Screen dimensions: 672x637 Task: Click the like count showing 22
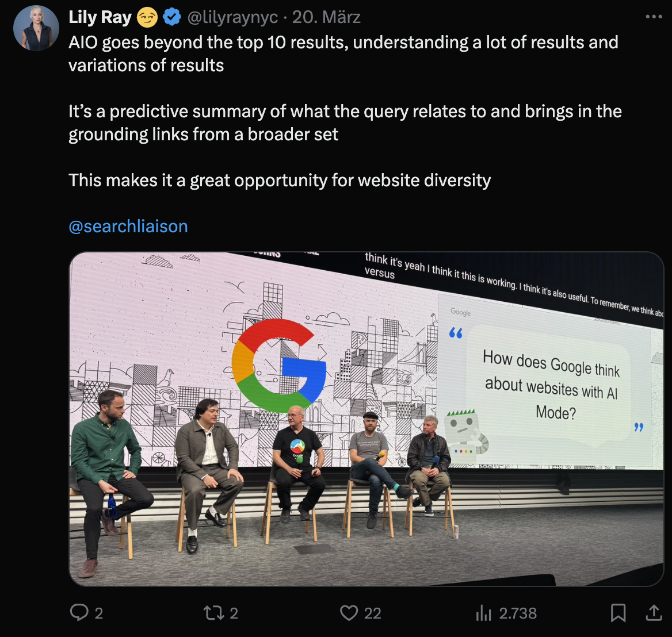click(x=373, y=613)
